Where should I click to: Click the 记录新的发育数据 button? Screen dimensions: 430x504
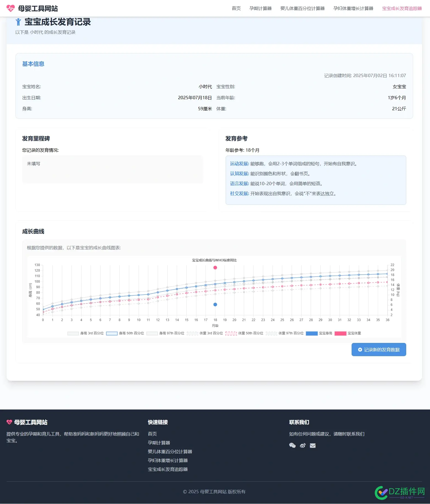(379, 350)
